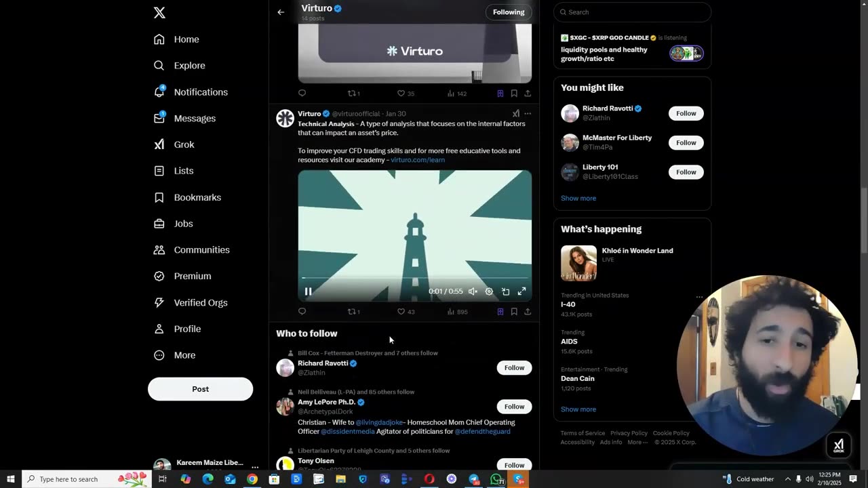Follow Amy LePore Ph.D.
Screen dimensions: 868x488
514,407
